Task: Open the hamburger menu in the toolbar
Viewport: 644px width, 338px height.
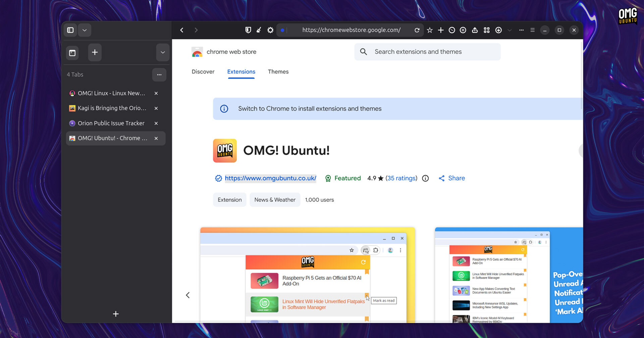Action: coord(532,30)
